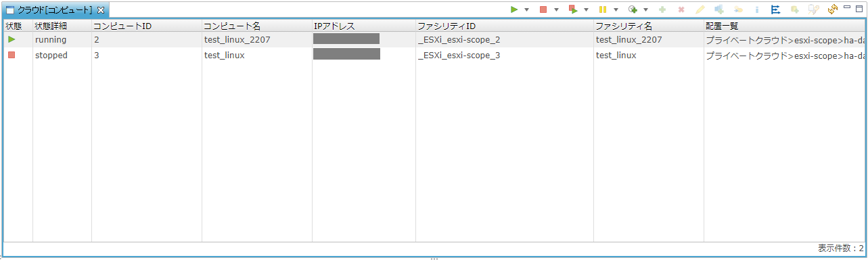Select the 'stopped' status detail cell
The height and width of the screenshot is (260, 868).
62,55
